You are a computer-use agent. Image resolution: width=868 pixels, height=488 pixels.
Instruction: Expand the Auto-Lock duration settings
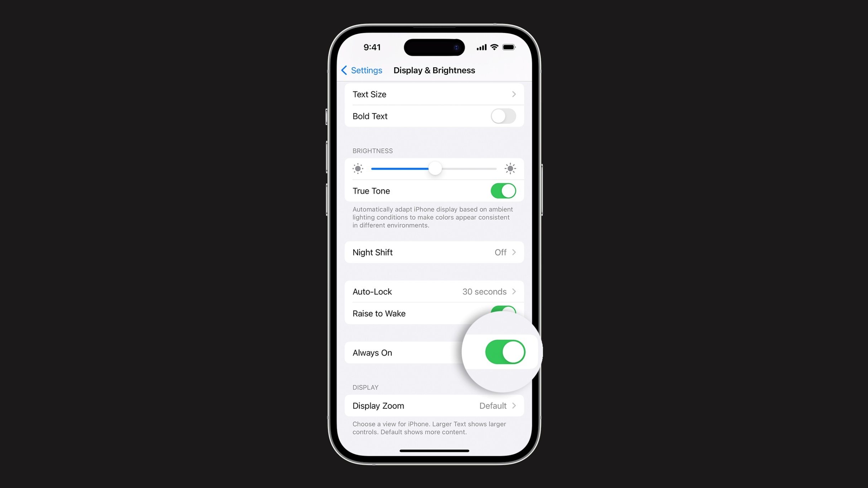coord(434,291)
